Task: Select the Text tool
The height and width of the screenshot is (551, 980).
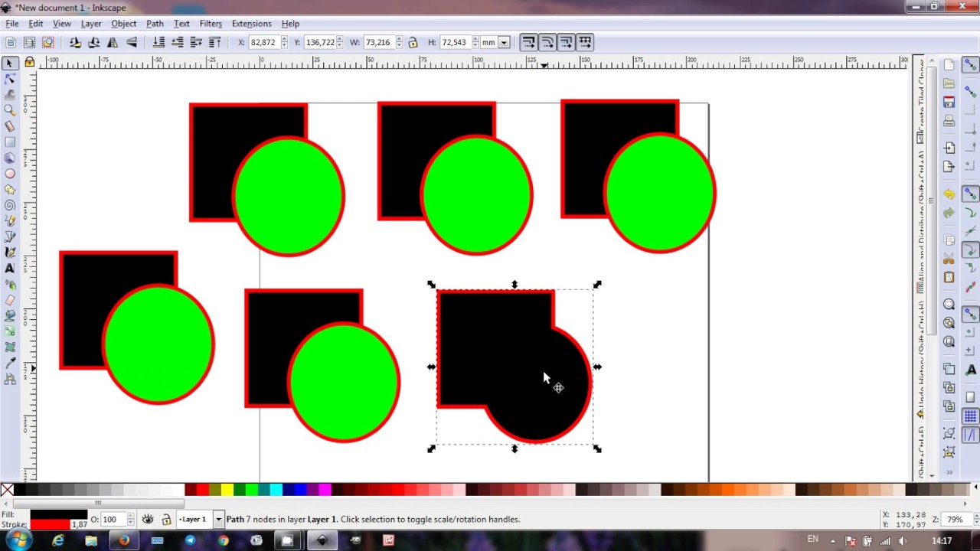Action: click(x=10, y=268)
